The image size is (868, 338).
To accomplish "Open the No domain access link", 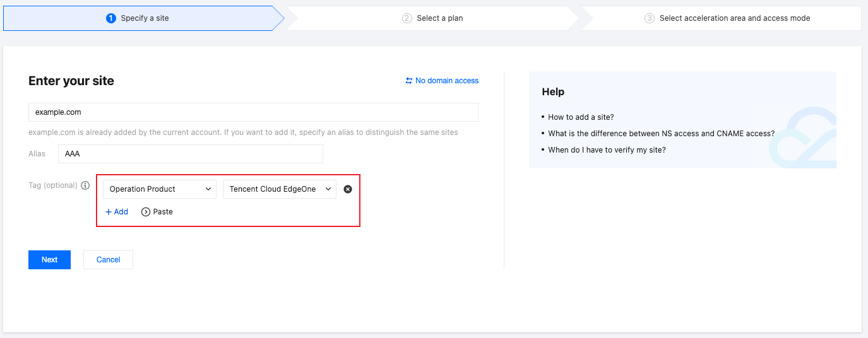I will (x=447, y=81).
